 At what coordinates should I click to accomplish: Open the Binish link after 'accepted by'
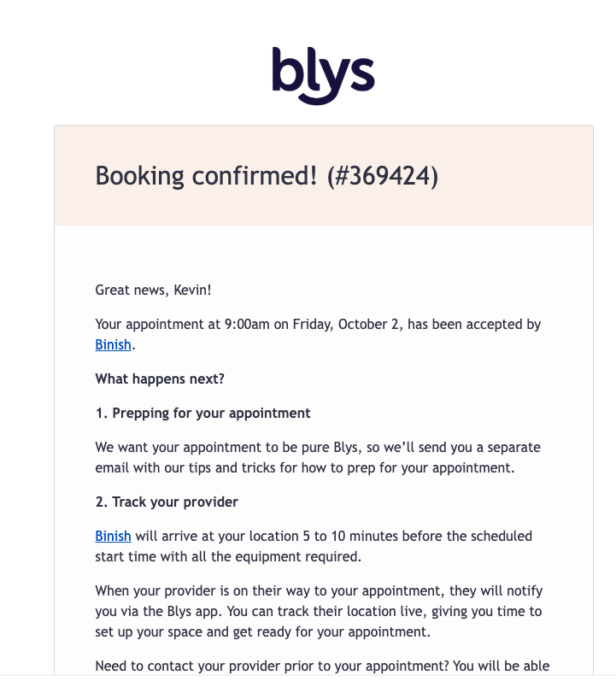click(x=113, y=345)
